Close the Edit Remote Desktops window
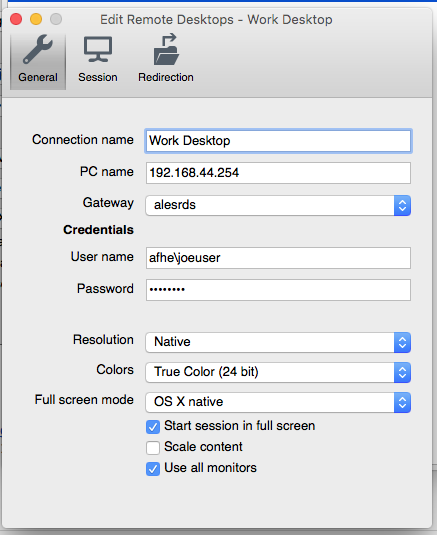Image resolution: width=437 pixels, height=535 pixels. tap(16, 19)
